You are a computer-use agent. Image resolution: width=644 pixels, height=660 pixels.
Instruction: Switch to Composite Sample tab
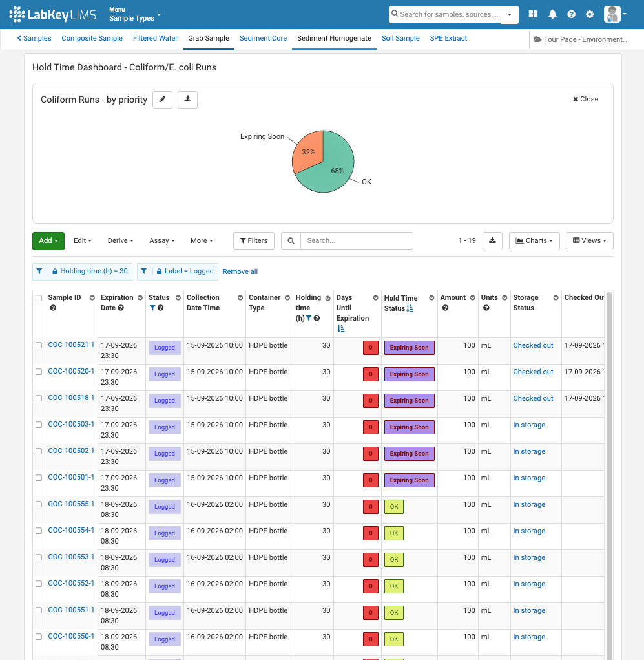[92, 38]
